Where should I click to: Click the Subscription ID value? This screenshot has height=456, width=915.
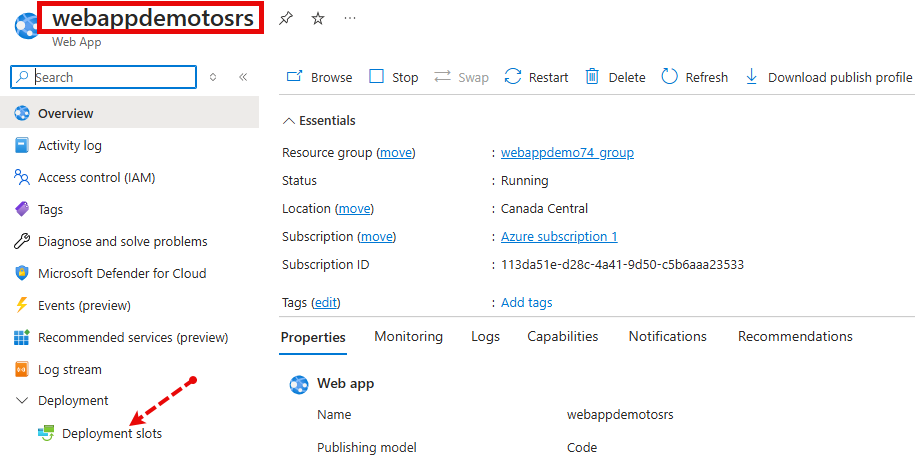click(622, 264)
